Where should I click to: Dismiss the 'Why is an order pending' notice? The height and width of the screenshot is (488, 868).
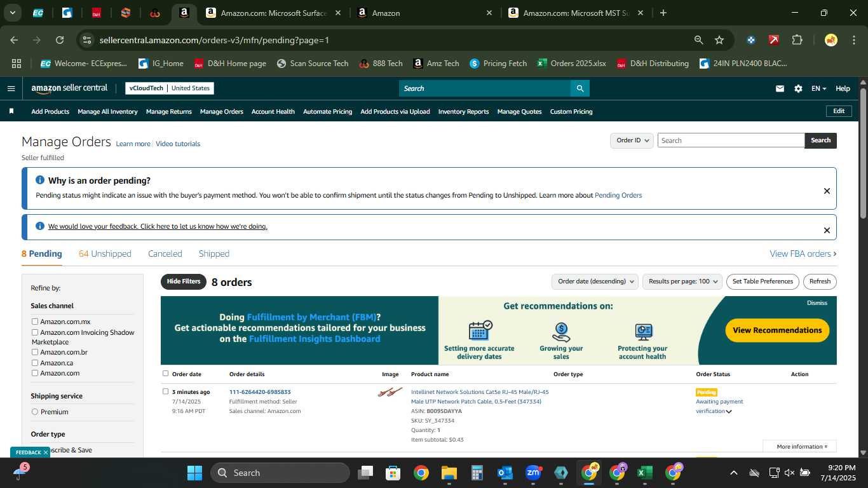click(x=827, y=191)
